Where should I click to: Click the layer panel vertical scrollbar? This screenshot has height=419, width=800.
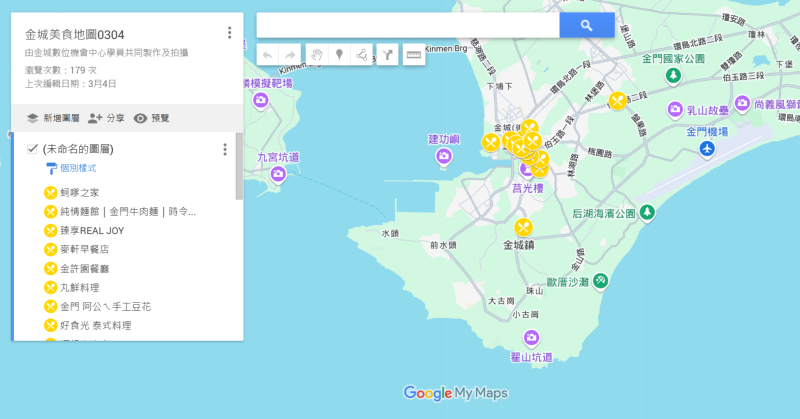[x=239, y=166]
